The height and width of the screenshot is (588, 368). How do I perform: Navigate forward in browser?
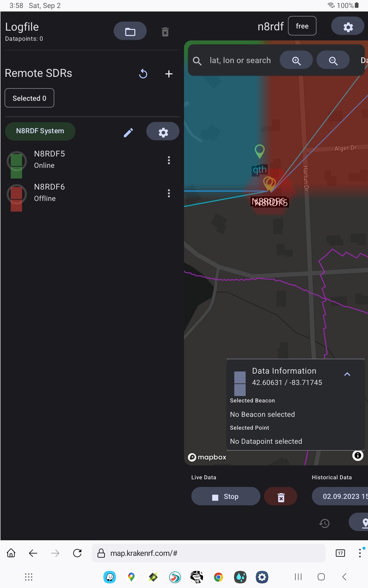click(55, 553)
